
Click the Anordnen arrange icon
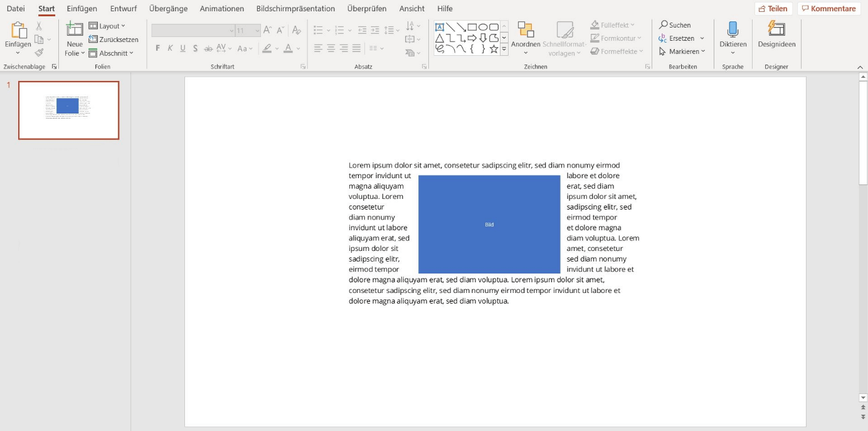[x=526, y=30]
